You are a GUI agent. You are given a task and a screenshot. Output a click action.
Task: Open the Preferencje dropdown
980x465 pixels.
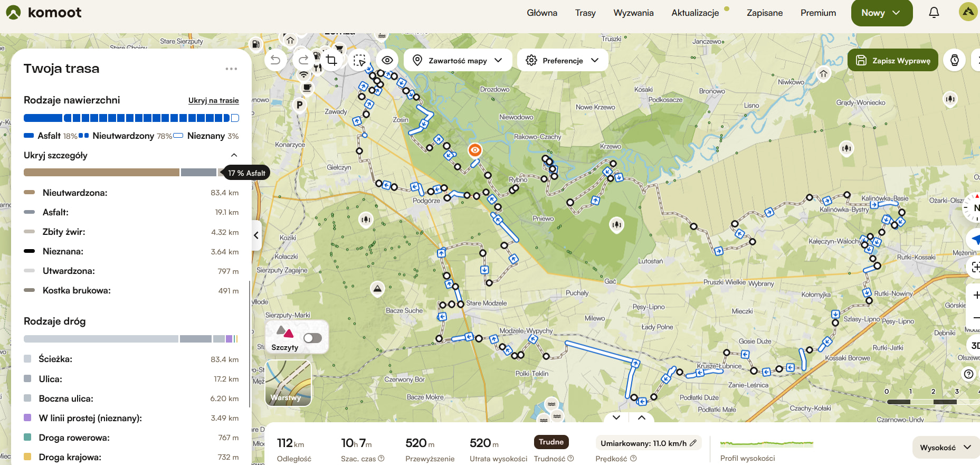coord(563,60)
